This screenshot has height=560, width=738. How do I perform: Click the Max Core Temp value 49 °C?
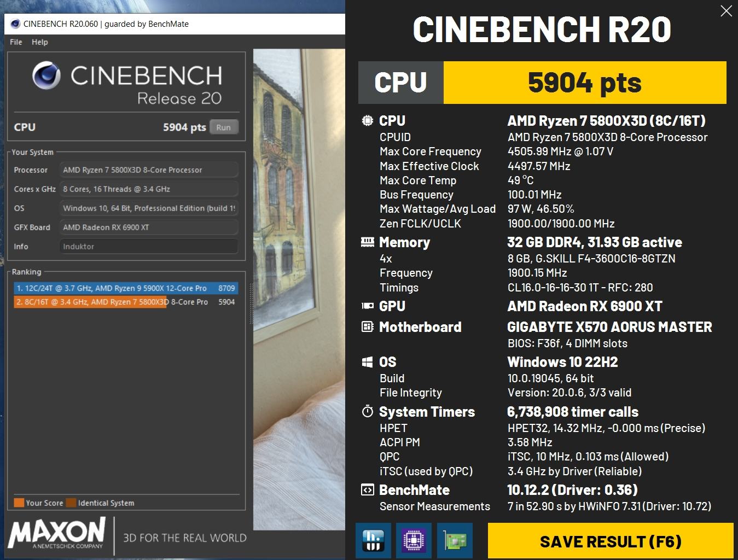(520, 180)
